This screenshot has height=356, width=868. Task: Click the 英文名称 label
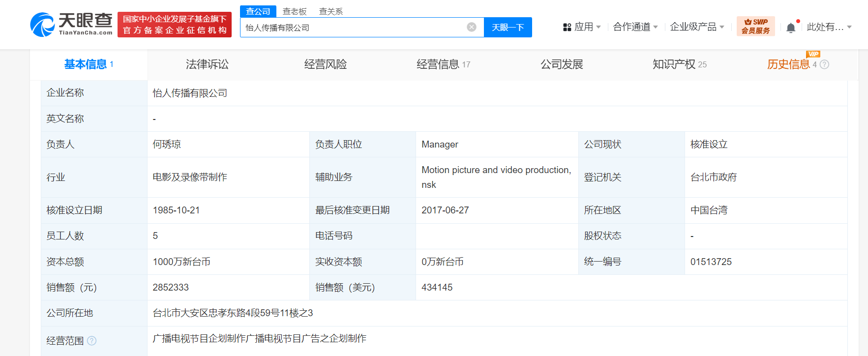65,119
